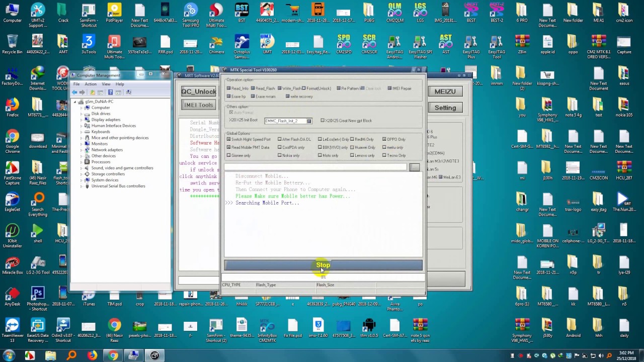Viewport: 644px width, 362px height.
Task: Click the Stop button in MTK Special Tool
Action: coord(323,265)
